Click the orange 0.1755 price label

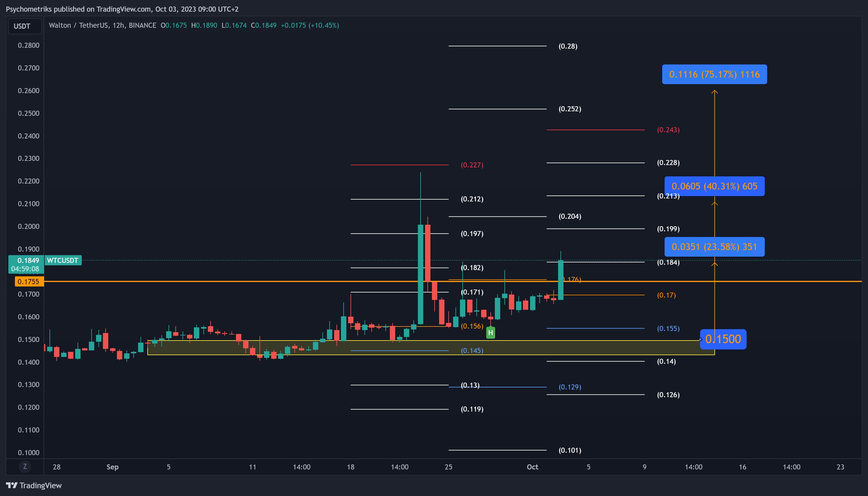(29, 281)
